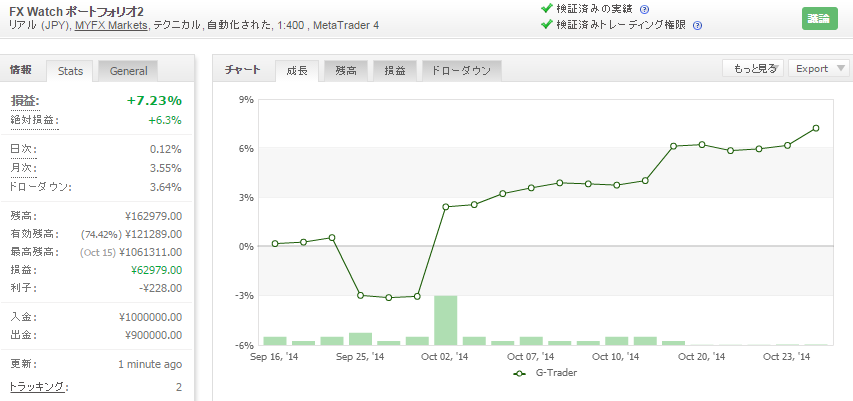Viewport: 853px width, 401px height.
Task: Switch to the Stats tab
Action: 70,70
